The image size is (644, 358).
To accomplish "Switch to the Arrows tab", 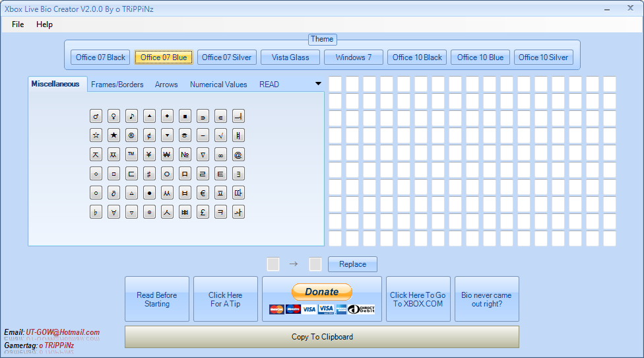I will [x=166, y=85].
